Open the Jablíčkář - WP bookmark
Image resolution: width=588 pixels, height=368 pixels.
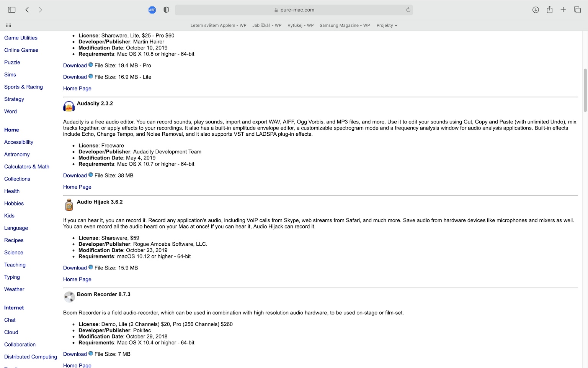(267, 25)
